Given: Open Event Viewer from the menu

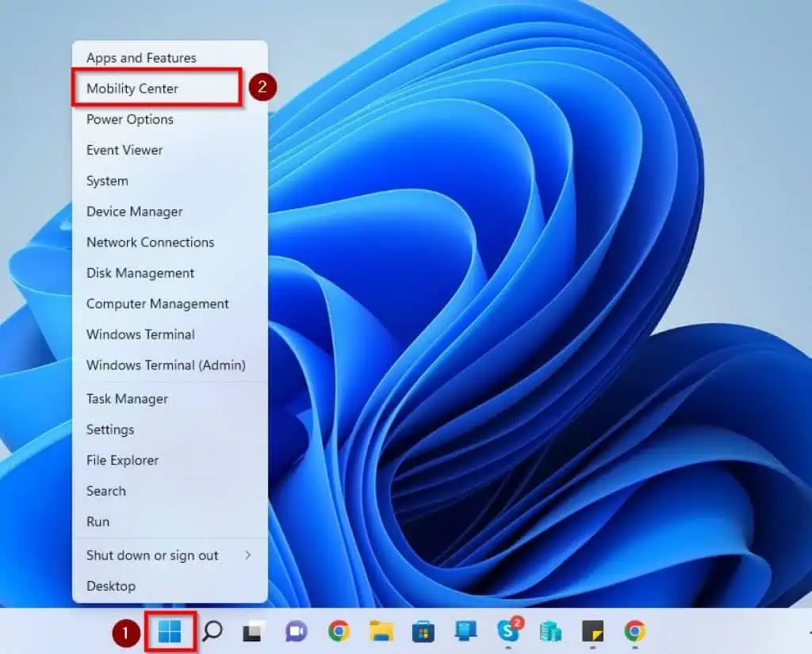Looking at the screenshot, I should 124,150.
